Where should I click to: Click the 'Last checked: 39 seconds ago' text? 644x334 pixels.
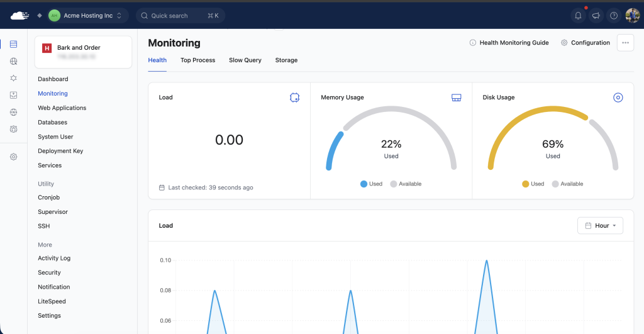pyautogui.click(x=211, y=187)
